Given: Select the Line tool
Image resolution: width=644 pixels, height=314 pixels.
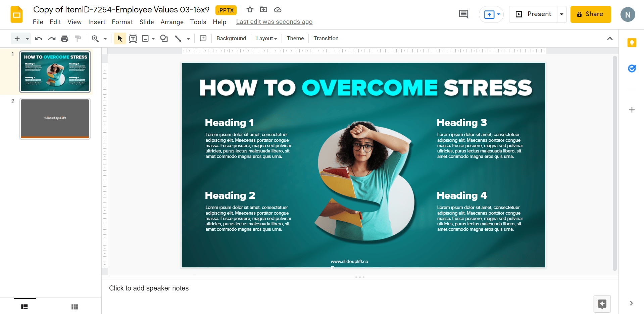Looking at the screenshot, I should pos(178,38).
